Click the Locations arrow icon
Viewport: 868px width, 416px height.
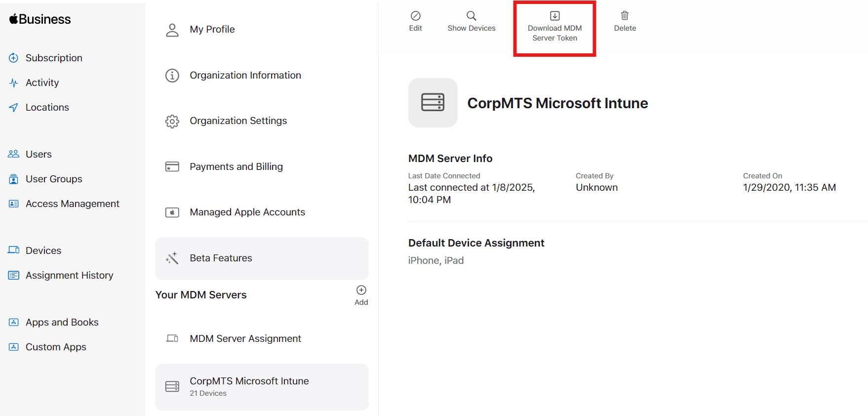click(x=14, y=107)
